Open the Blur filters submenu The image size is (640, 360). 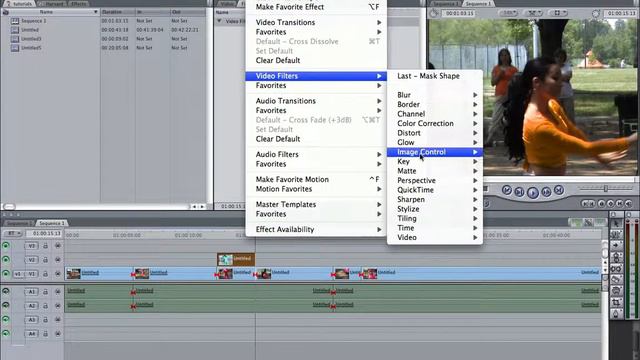pos(435,95)
